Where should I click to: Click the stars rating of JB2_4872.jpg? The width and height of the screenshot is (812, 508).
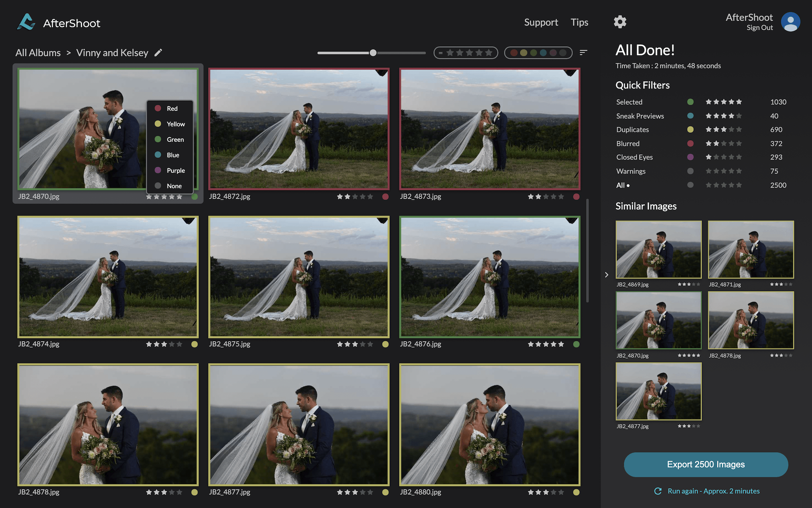pyautogui.click(x=355, y=196)
